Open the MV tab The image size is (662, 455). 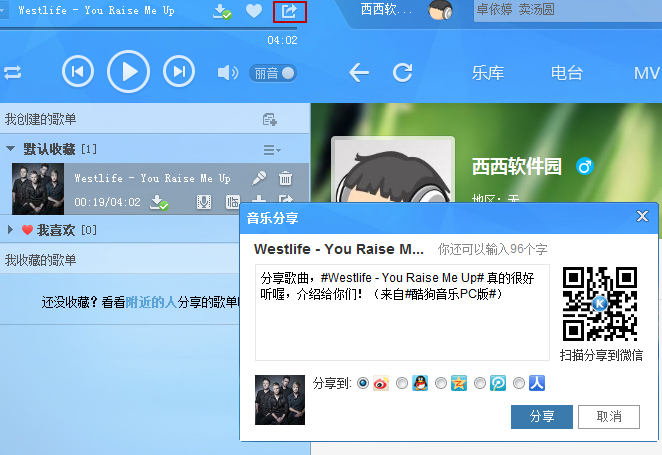pos(646,73)
